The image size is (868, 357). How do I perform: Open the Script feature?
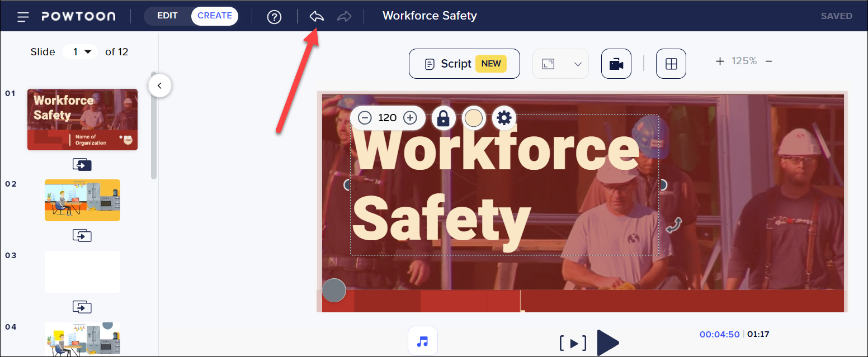tap(464, 63)
